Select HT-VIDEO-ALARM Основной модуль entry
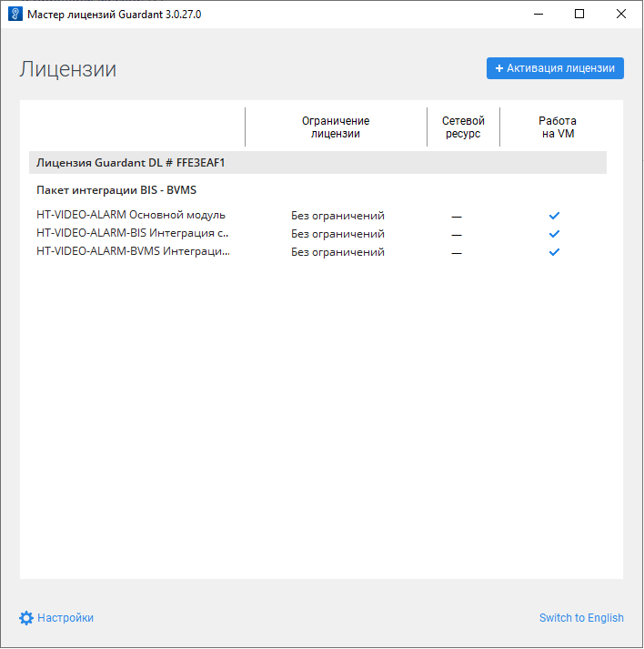The height and width of the screenshot is (649, 644). (131, 216)
